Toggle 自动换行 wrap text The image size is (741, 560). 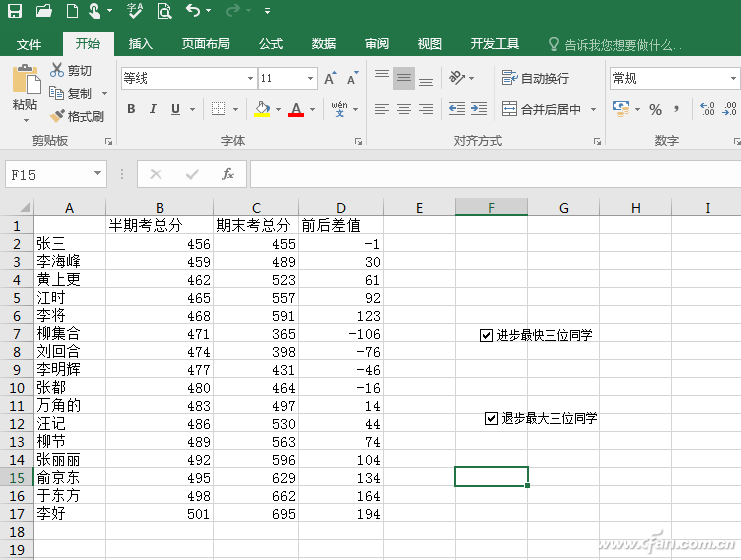coord(535,78)
